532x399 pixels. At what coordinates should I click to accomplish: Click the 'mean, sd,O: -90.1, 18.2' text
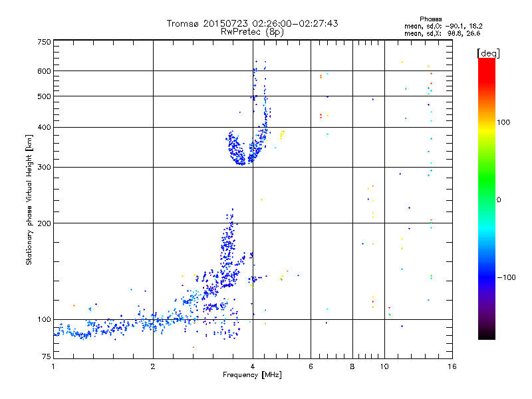point(443,27)
